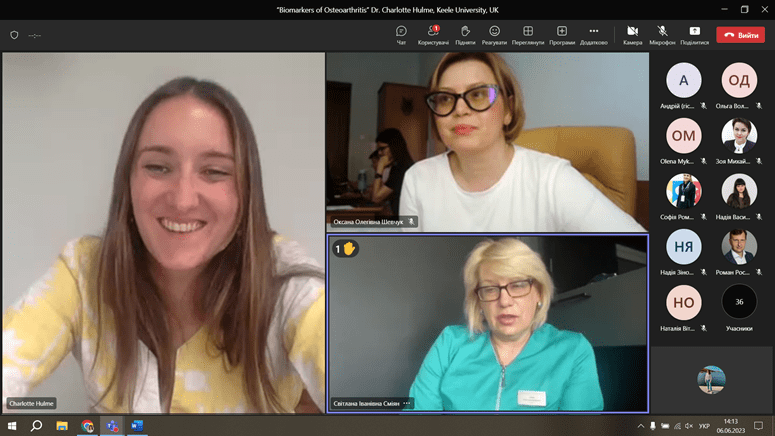Leave the meeting with Вийти button
The image size is (775, 436).
(741, 35)
